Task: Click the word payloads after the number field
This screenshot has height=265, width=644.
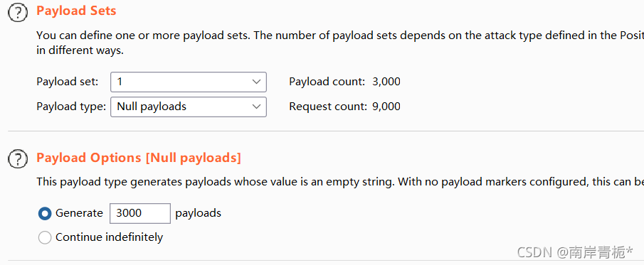Action: pos(199,213)
